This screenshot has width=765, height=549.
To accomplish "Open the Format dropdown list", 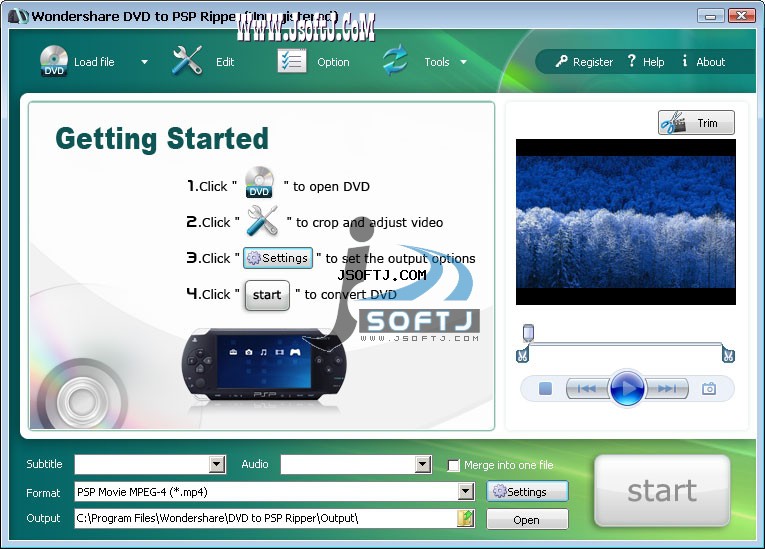I will pos(466,491).
